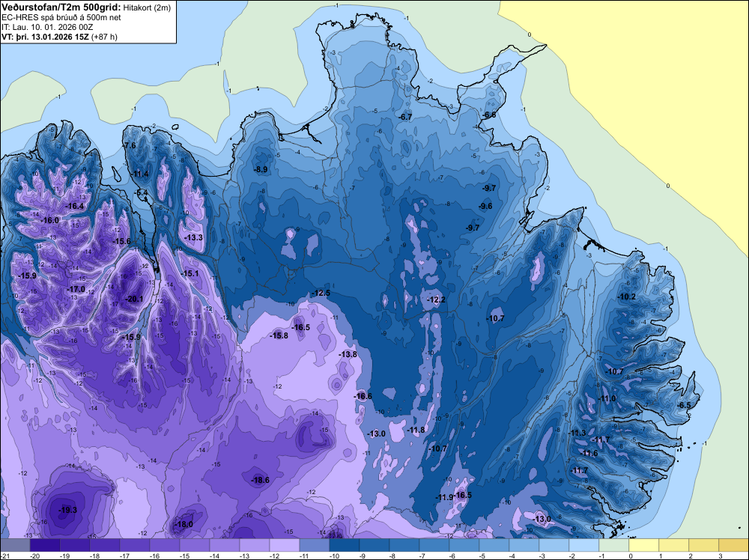Click the legend swatch between -15 and -14
Screen dimensions: 749x560
195,545
